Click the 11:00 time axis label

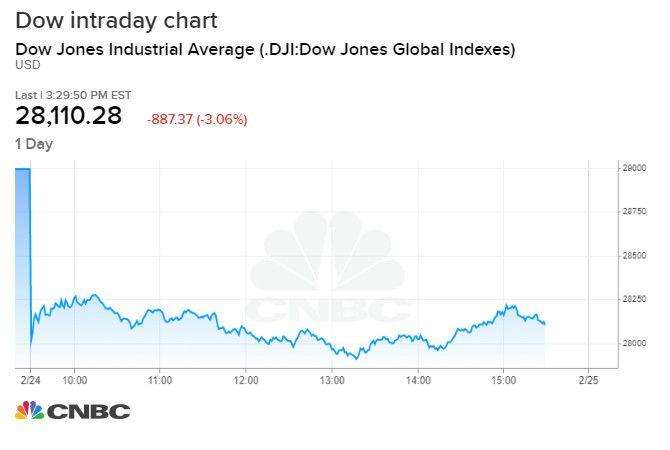tap(160, 380)
